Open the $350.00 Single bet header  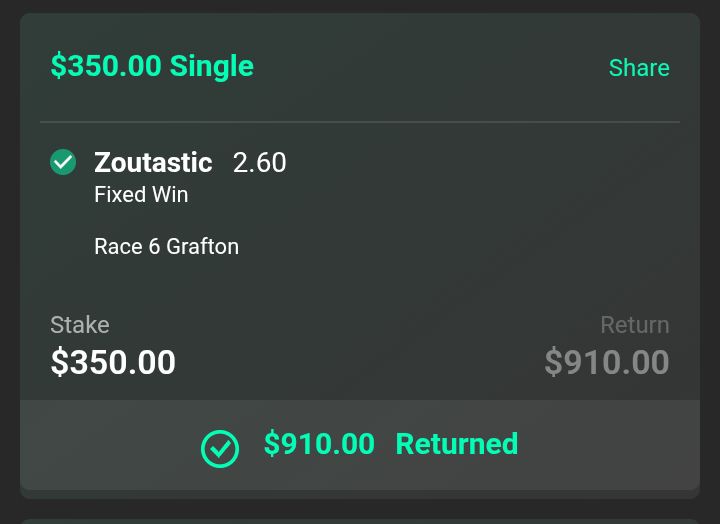click(x=152, y=66)
